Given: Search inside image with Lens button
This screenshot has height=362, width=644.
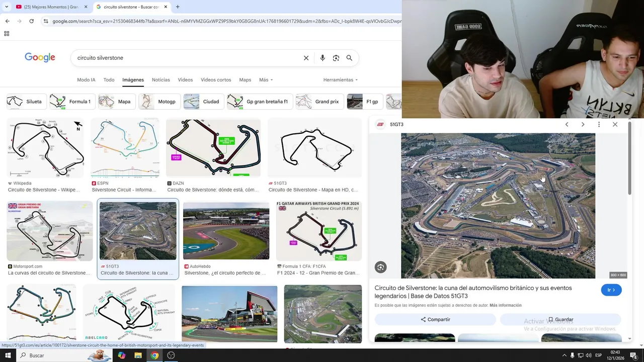Looking at the screenshot, I should 381,267.
